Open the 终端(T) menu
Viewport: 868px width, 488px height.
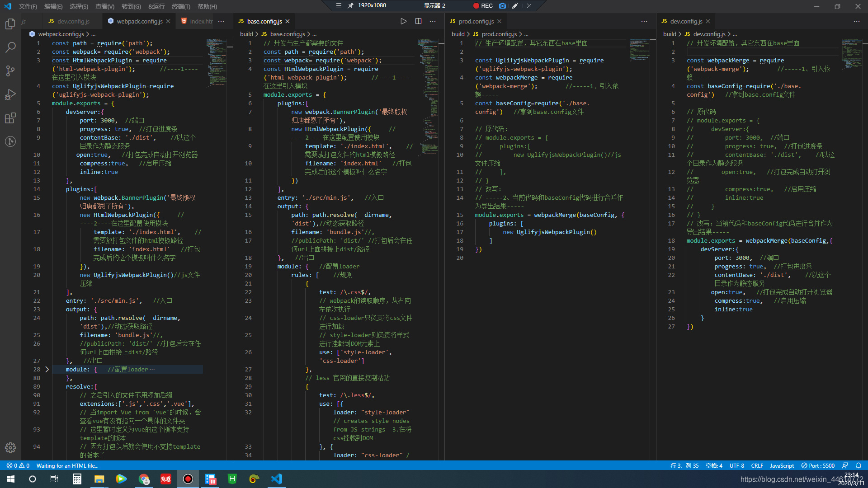tap(181, 6)
